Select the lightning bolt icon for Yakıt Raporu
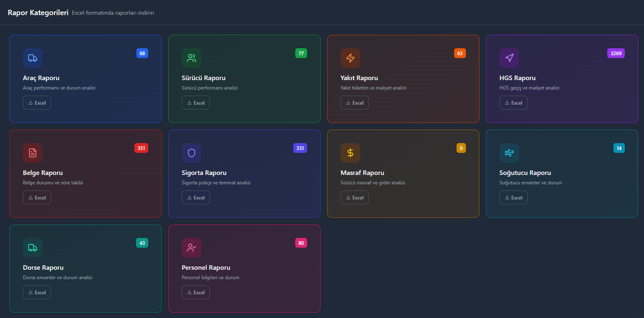The height and width of the screenshot is (318, 644). coord(350,58)
